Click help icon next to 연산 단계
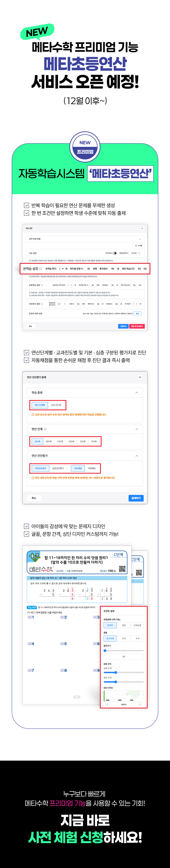The width and height of the screenshot is (170, 868). point(45,429)
